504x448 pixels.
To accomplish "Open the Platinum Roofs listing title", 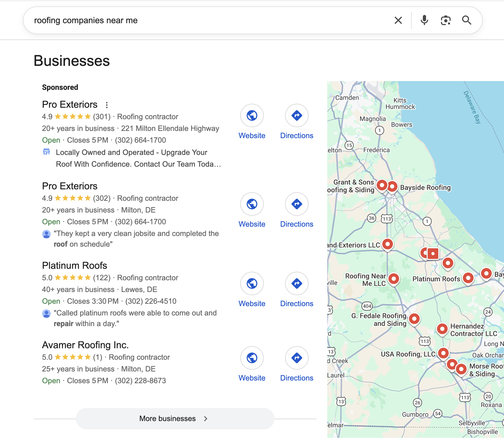I will pos(74,266).
